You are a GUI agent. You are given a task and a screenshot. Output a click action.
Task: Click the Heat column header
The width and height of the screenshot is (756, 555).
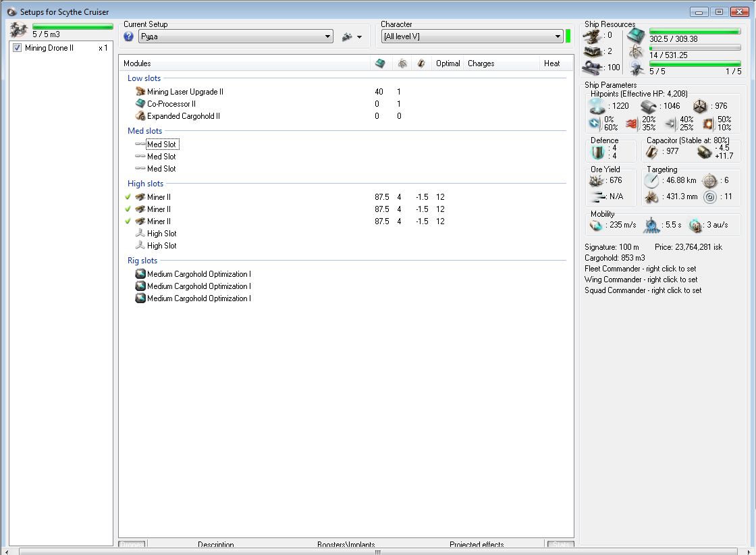(x=551, y=63)
